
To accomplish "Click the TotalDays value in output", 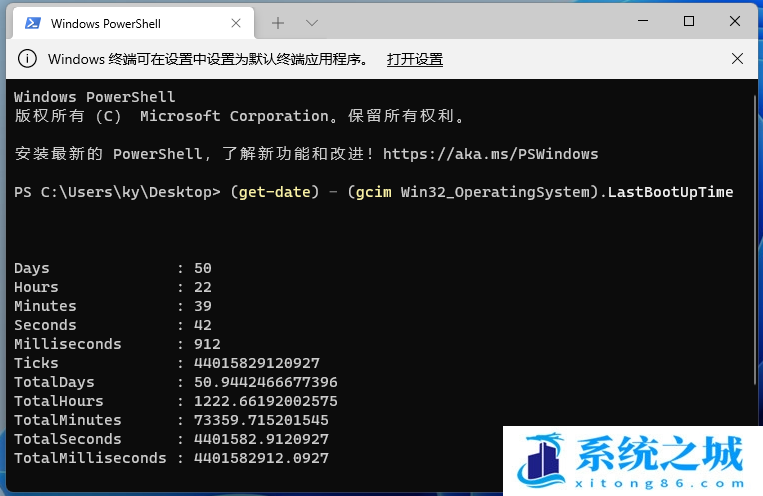I will tap(266, 382).
